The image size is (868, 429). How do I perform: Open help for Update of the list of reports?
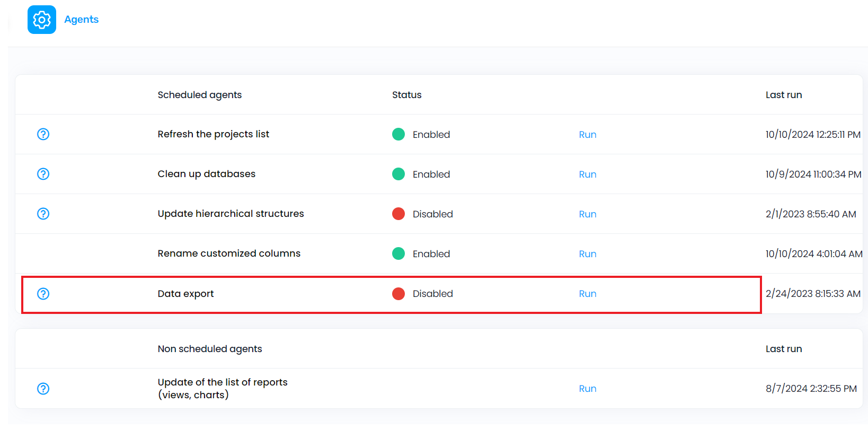point(43,389)
